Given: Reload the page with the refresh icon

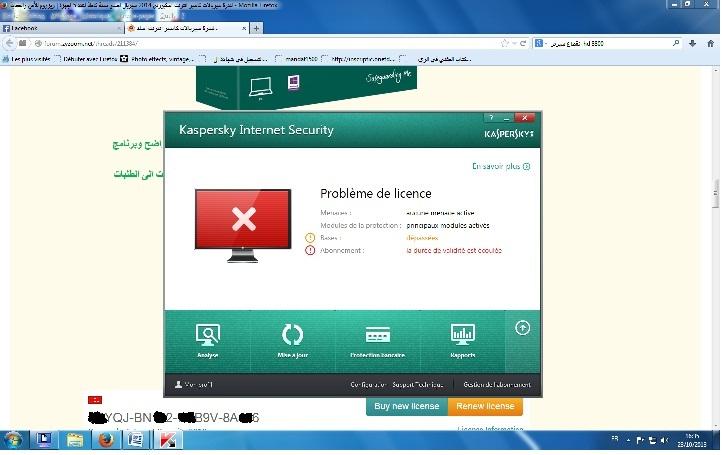Looking at the screenshot, I should click(x=523, y=43).
